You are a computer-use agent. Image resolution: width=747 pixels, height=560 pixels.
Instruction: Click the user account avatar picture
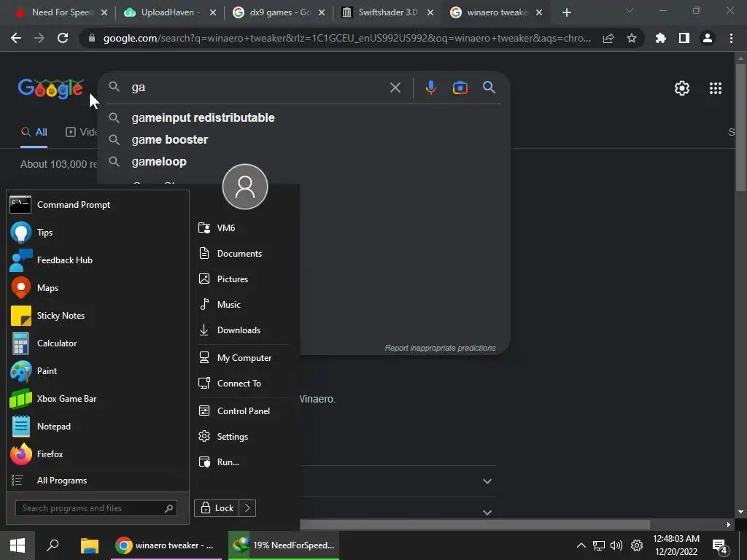pos(245,187)
